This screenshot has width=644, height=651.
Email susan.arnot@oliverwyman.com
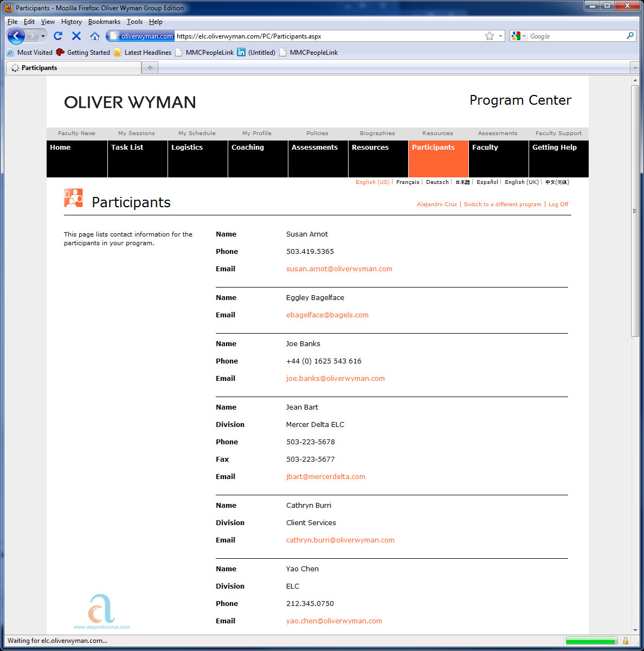tap(339, 269)
